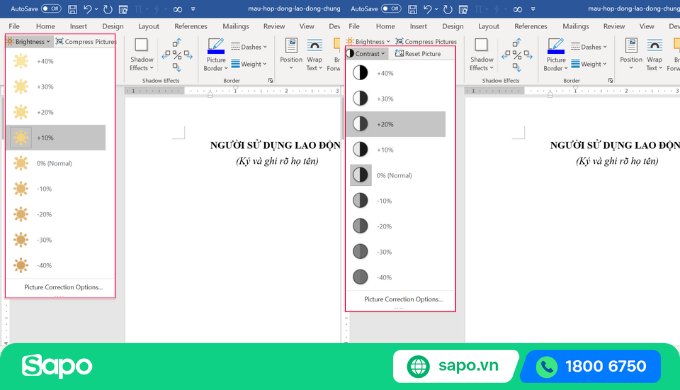Image resolution: width=680 pixels, height=390 pixels.
Task: Open Layout tab in right window
Action: pyautogui.click(x=489, y=26)
